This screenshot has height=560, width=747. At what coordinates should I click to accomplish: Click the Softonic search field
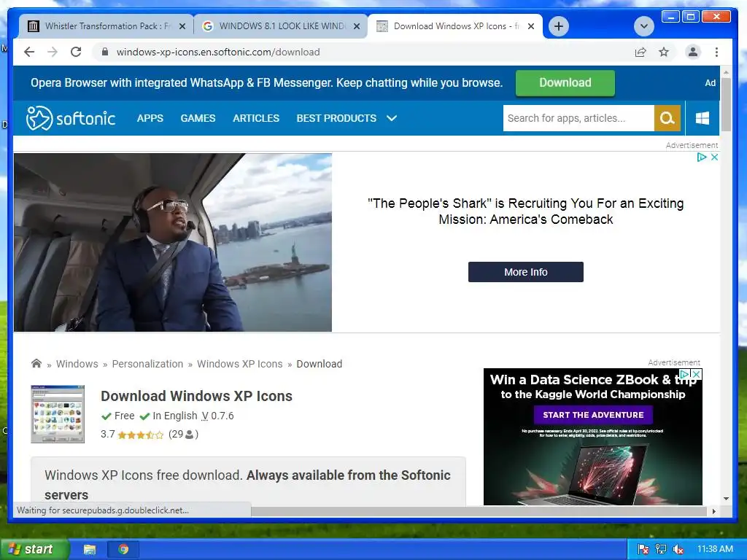click(x=578, y=118)
